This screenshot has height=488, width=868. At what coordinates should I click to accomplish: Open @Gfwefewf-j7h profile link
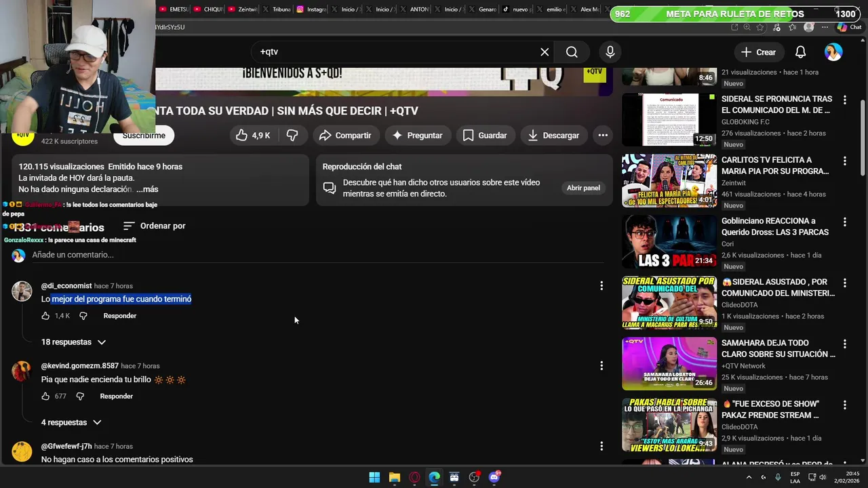click(x=66, y=446)
